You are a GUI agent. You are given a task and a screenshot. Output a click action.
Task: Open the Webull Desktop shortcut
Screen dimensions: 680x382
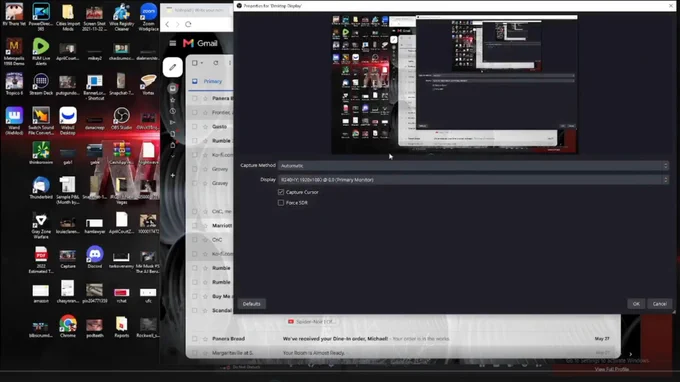point(68,121)
